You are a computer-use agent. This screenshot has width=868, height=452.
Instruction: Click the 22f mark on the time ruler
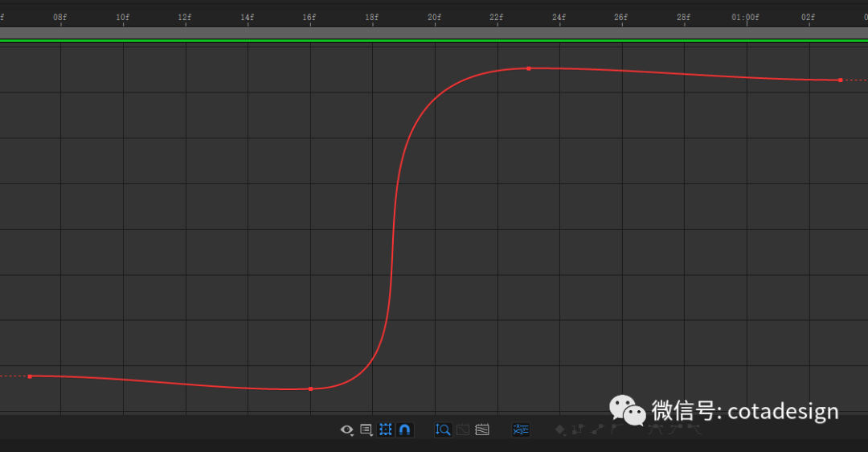[497, 17]
